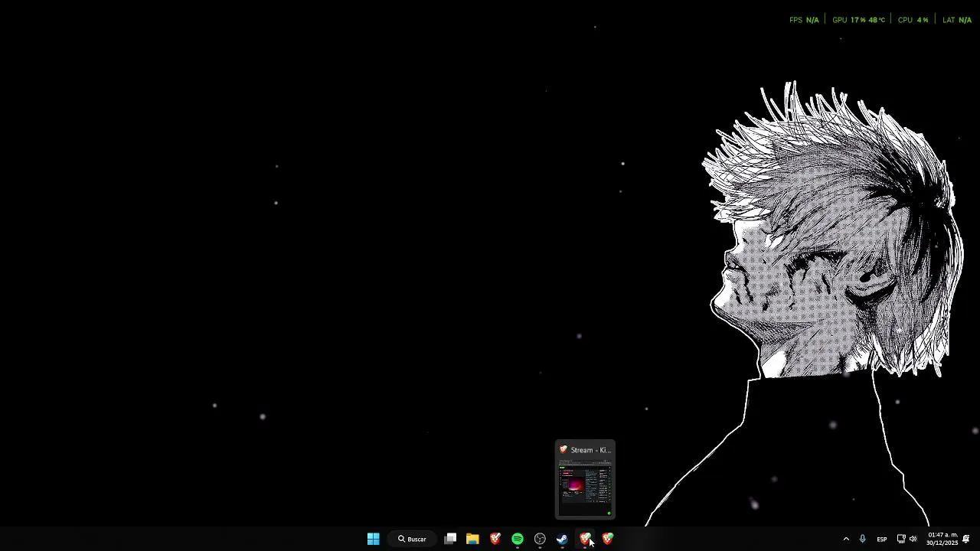Open Spotify from the taskbar
This screenshot has height=551, width=980.
[518, 539]
